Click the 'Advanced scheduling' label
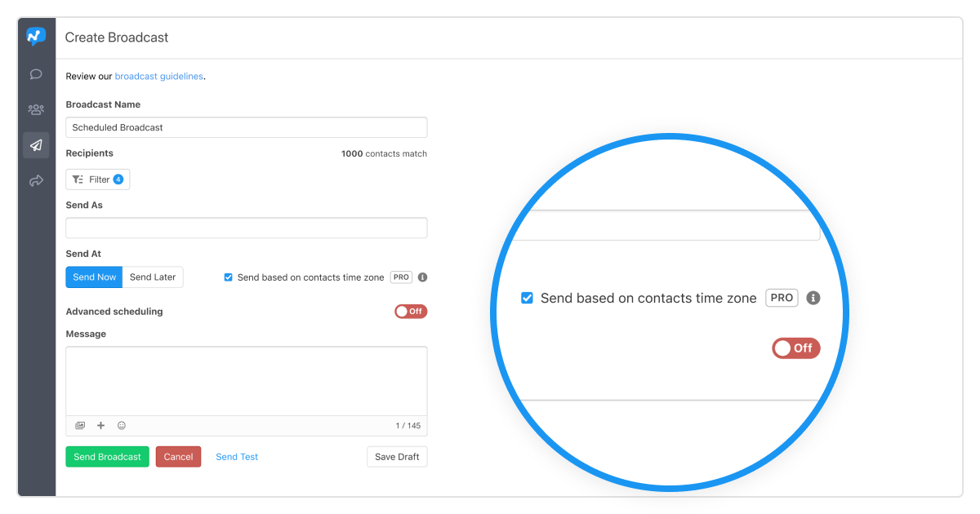 [114, 312]
